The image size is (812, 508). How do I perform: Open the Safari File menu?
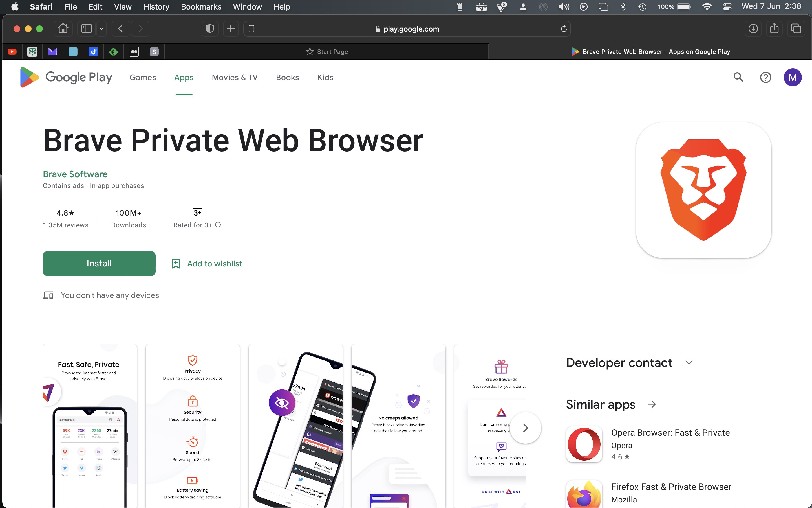coord(70,7)
